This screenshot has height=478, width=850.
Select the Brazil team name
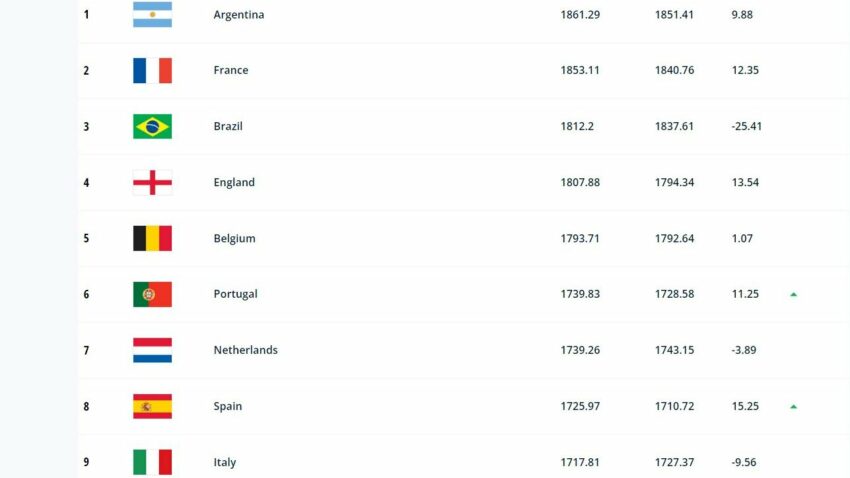228,126
